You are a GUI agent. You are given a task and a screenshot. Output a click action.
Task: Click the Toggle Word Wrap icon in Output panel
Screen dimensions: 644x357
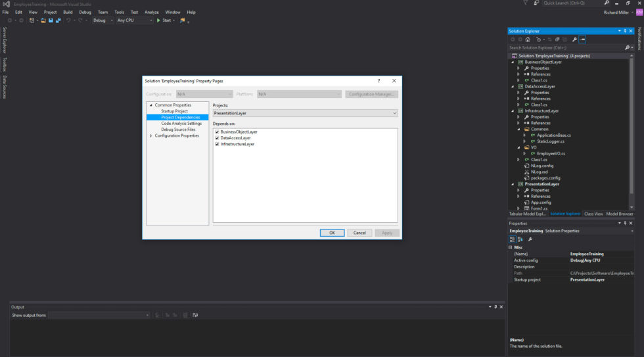point(195,315)
